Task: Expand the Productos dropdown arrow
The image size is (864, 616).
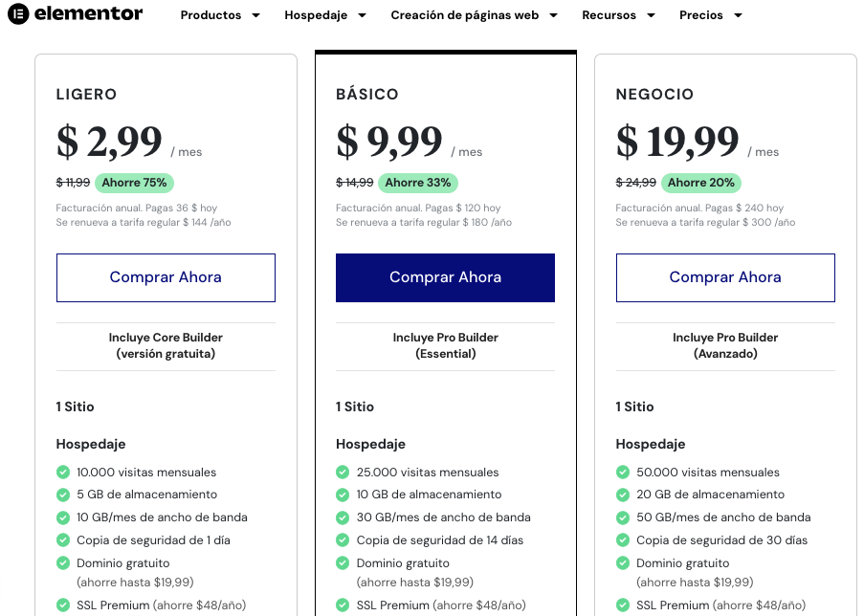Action: pyautogui.click(x=256, y=15)
